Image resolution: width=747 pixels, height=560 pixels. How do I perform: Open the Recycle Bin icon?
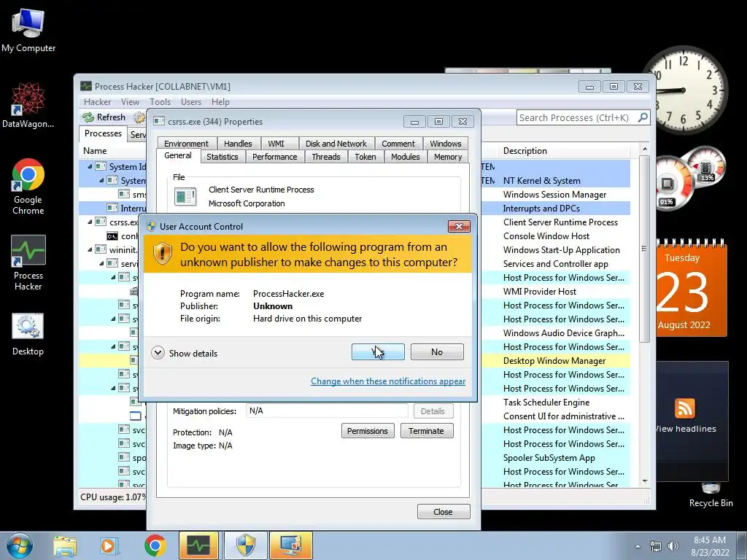click(x=711, y=495)
